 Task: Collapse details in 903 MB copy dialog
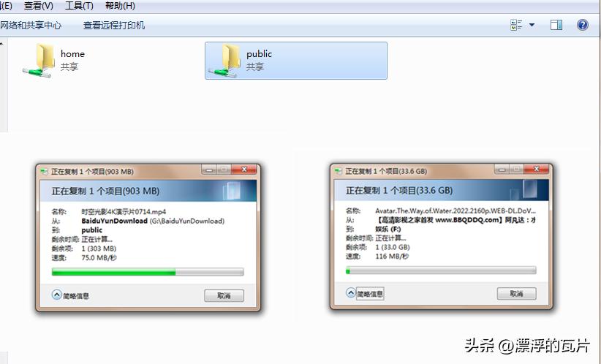70,295
